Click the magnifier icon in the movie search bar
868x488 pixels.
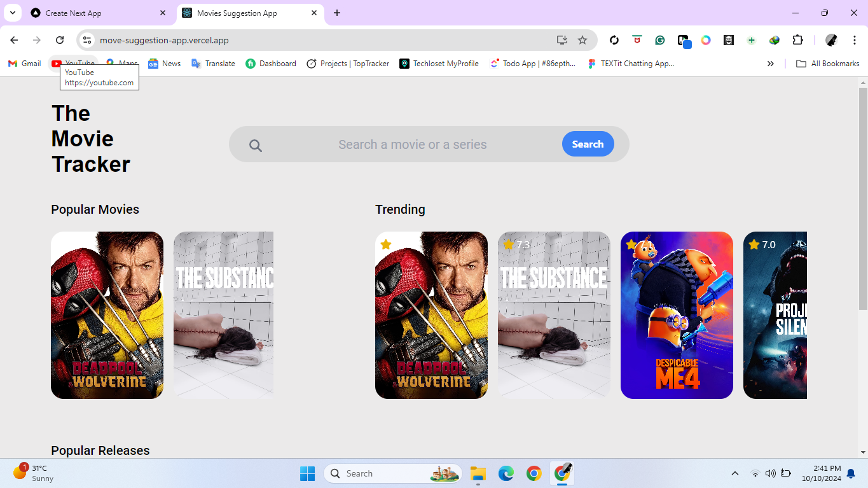click(256, 145)
